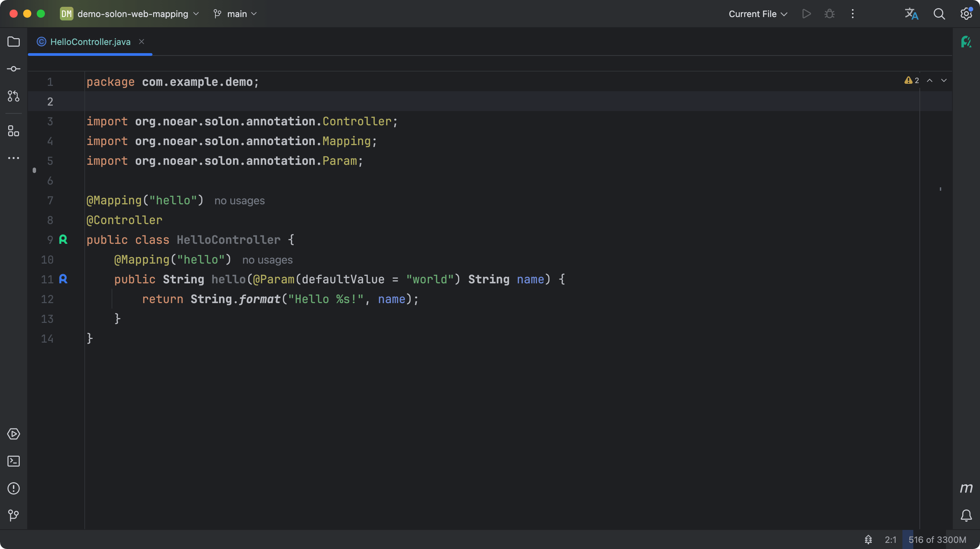This screenshot has width=980, height=549.
Task: Click the more actions '⋮' vertical menu
Action: tap(852, 14)
